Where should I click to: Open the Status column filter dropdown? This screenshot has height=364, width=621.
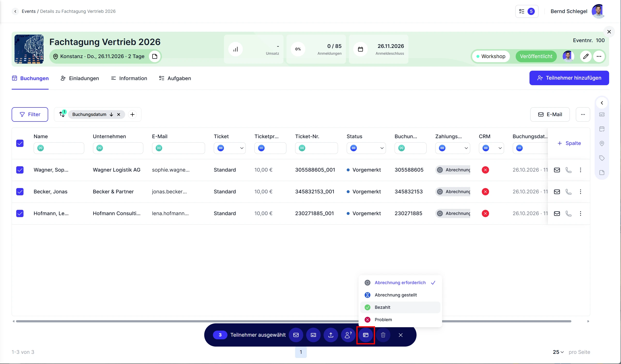(x=366, y=148)
